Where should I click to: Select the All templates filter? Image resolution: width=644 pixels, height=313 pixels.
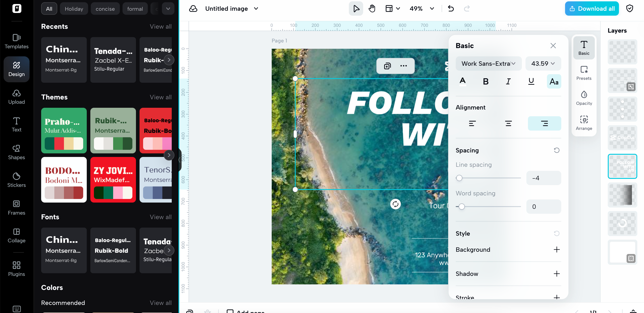click(x=49, y=8)
